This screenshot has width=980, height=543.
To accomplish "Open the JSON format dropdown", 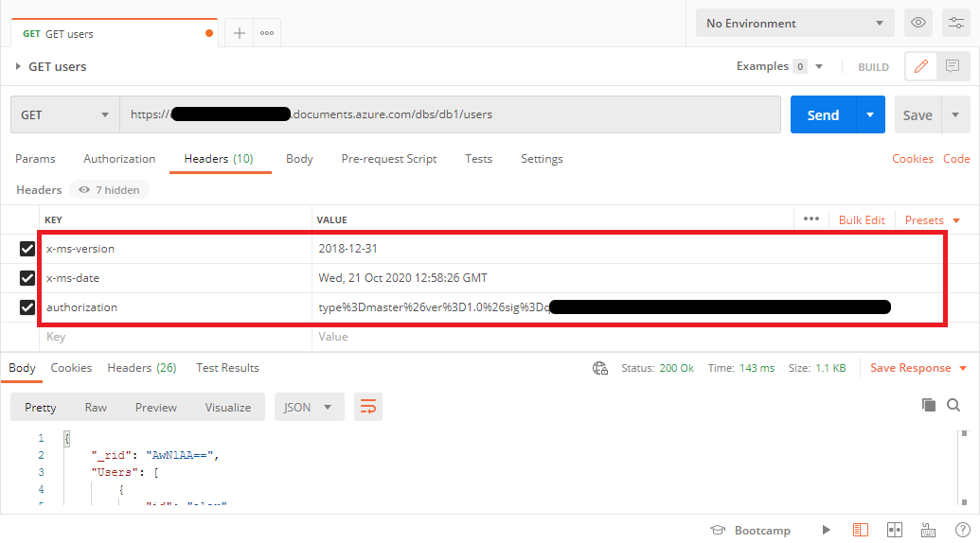I will coord(310,407).
